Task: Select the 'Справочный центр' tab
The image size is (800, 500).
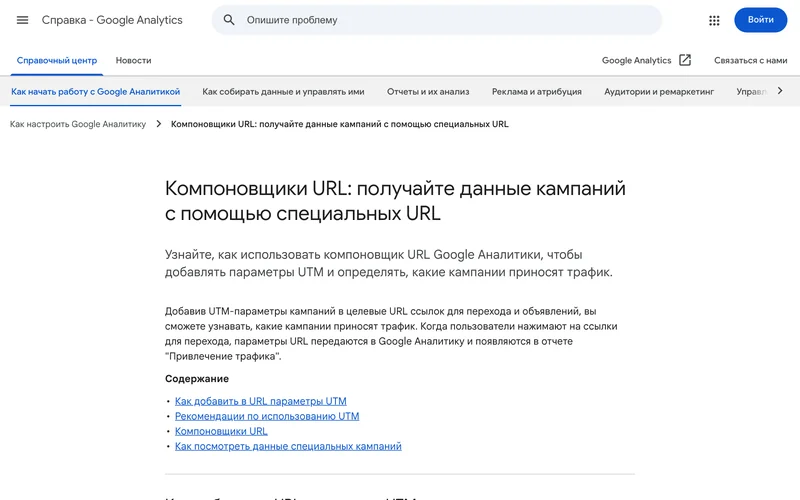Action: click(57, 60)
